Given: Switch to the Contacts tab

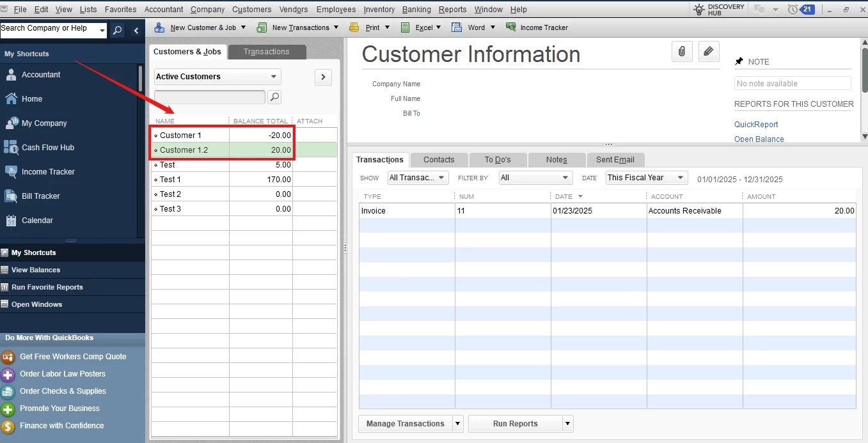Looking at the screenshot, I should [439, 160].
